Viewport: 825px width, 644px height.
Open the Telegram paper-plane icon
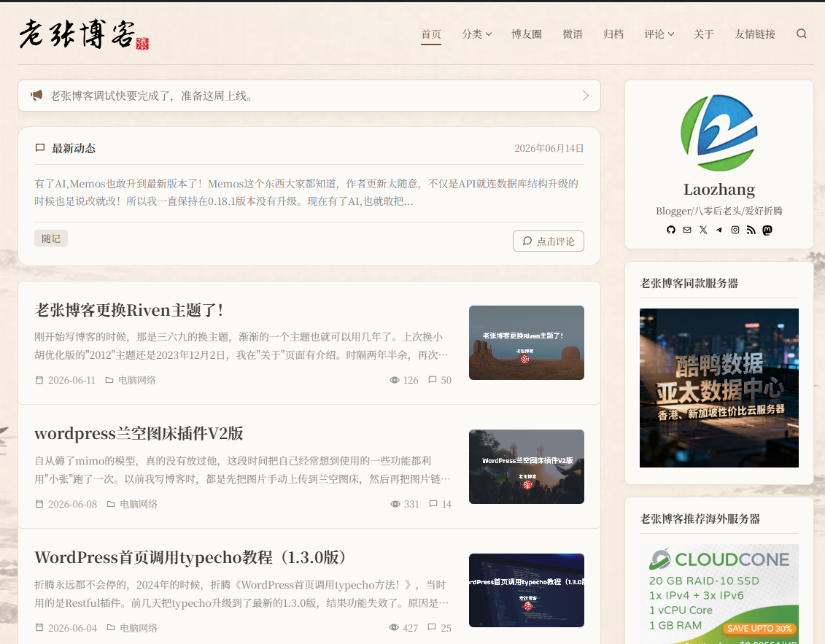pos(719,230)
